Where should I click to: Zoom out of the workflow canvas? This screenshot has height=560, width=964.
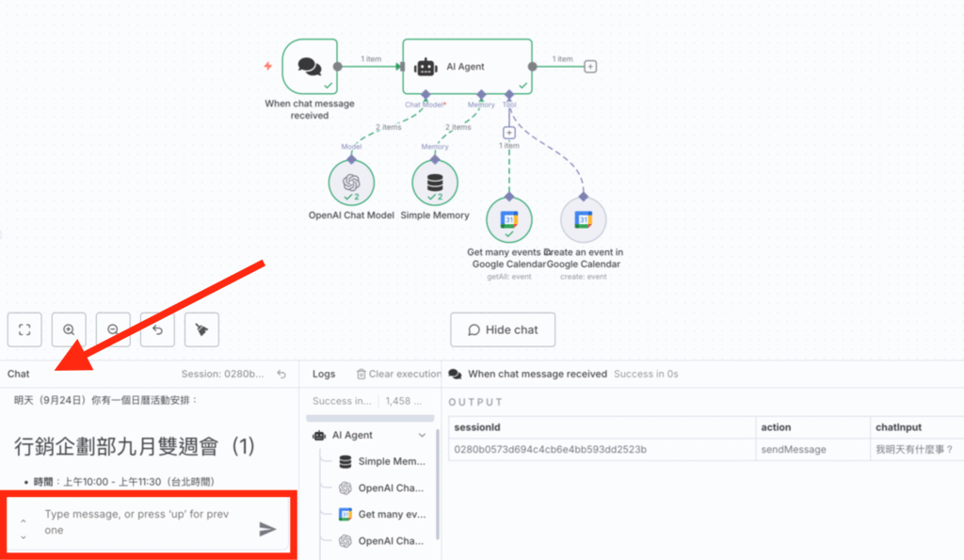[x=113, y=329]
